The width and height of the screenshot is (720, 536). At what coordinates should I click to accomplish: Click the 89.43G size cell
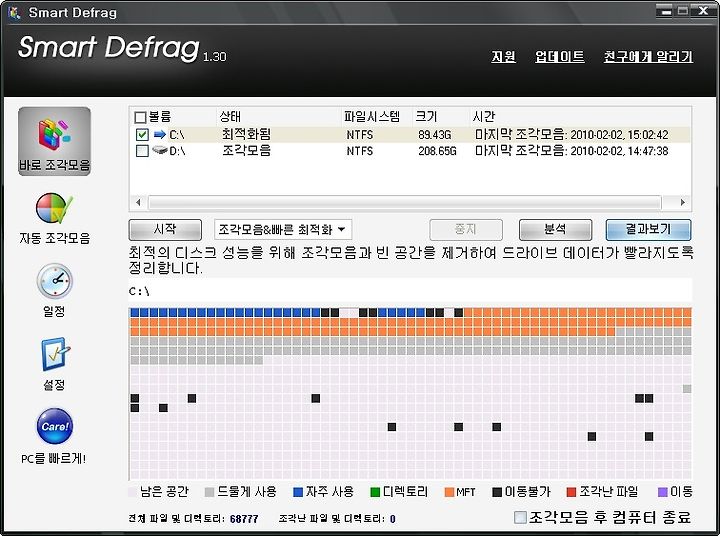(434, 135)
